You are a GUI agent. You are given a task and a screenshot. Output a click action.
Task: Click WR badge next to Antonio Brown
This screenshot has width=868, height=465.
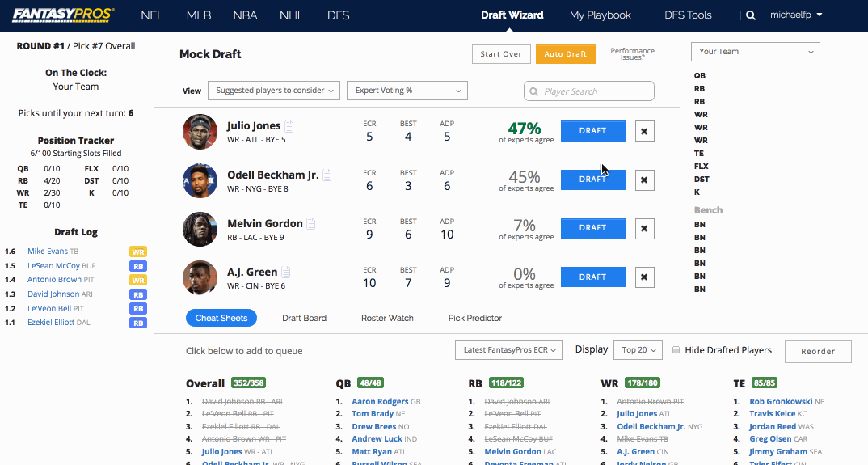tap(138, 281)
